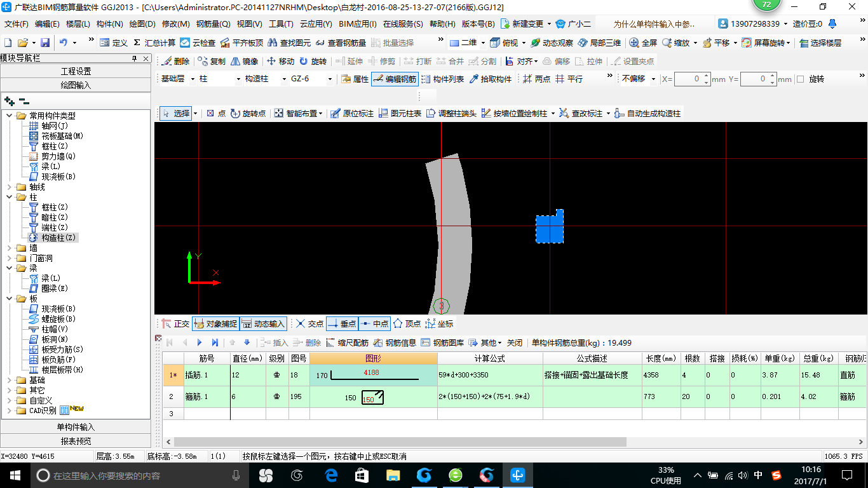Screen dimensions: 868x488
Task: Click 全屏 full screen view
Action: pyautogui.click(x=643, y=43)
